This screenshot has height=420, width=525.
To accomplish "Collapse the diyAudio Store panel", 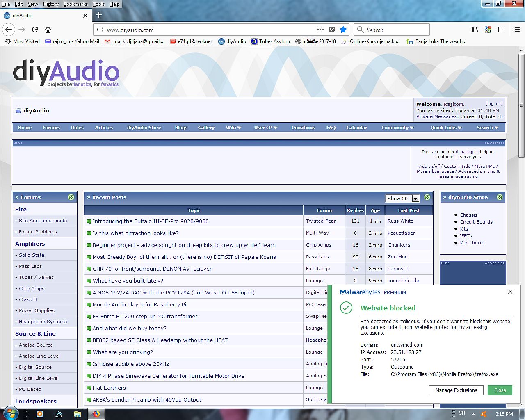I will 500,197.
